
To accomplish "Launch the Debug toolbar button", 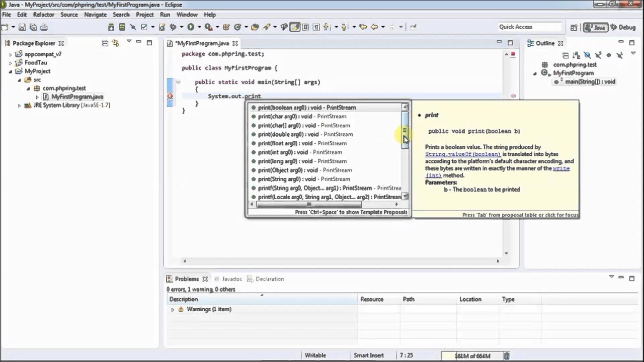I will tap(173, 27).
